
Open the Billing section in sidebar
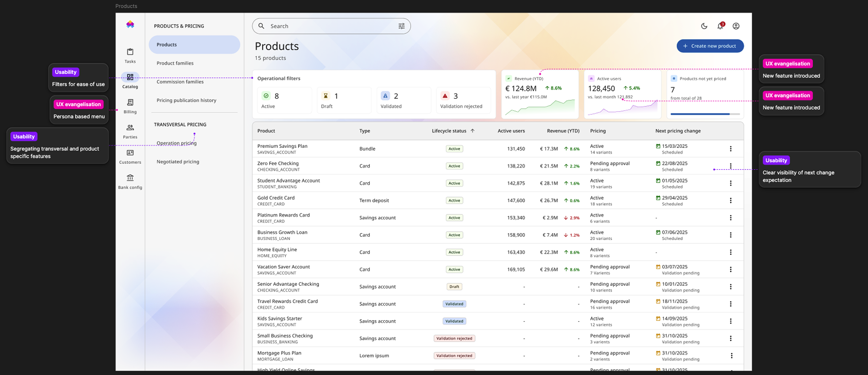coord(130,106)
